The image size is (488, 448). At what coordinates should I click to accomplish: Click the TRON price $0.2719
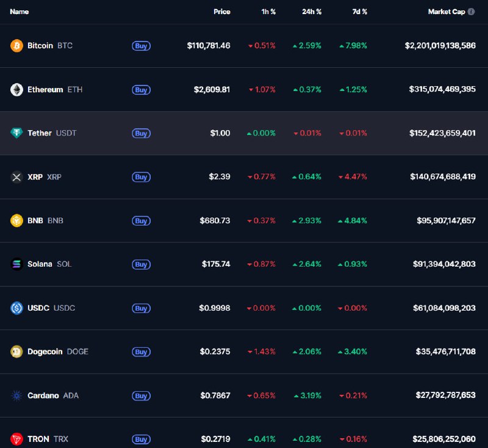pos(216,439)
